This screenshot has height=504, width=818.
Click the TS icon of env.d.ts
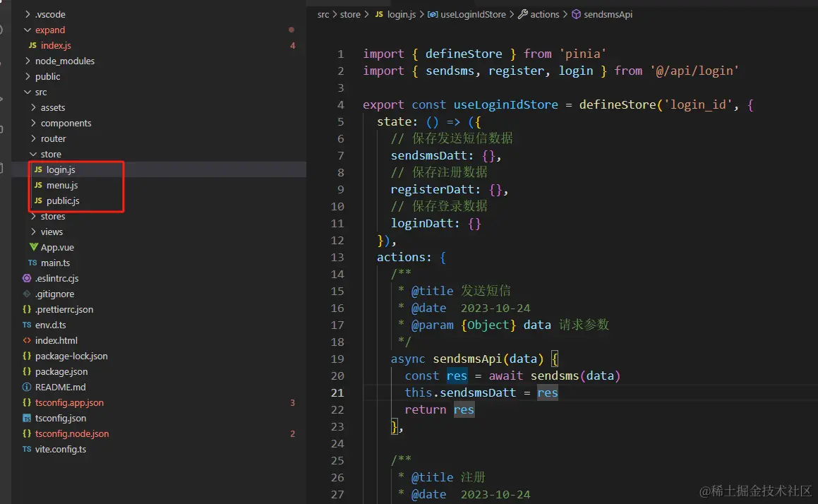[x=27, y=325]
